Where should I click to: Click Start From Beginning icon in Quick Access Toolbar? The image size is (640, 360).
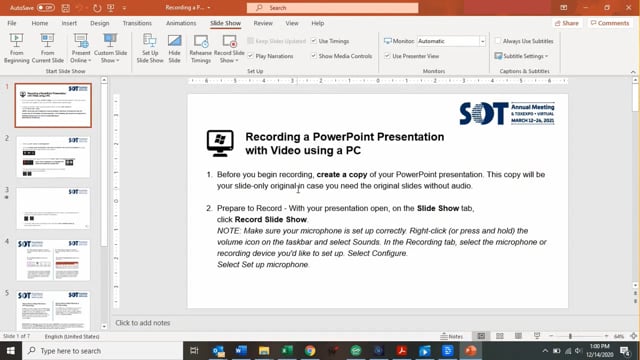click(111, 8)
